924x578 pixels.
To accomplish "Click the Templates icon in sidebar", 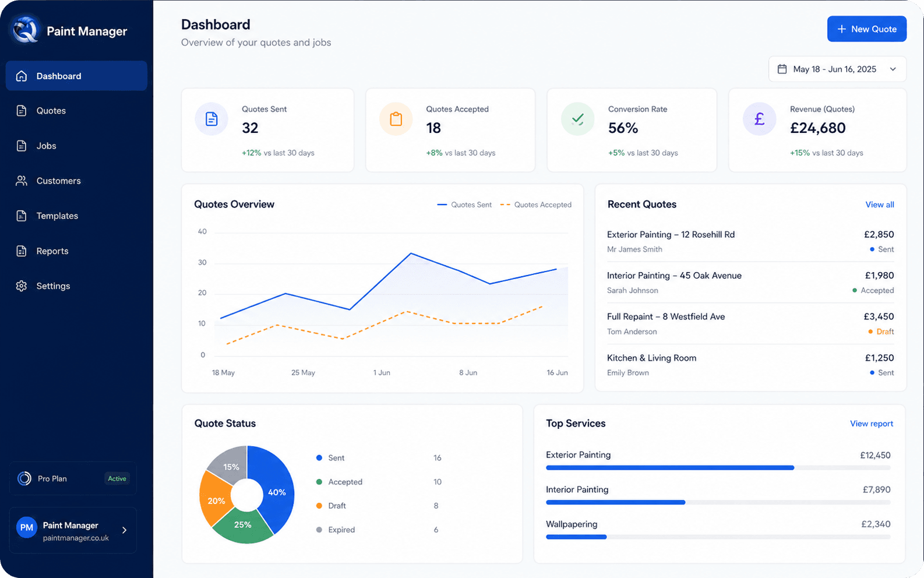I will click(x=22, y=216).
